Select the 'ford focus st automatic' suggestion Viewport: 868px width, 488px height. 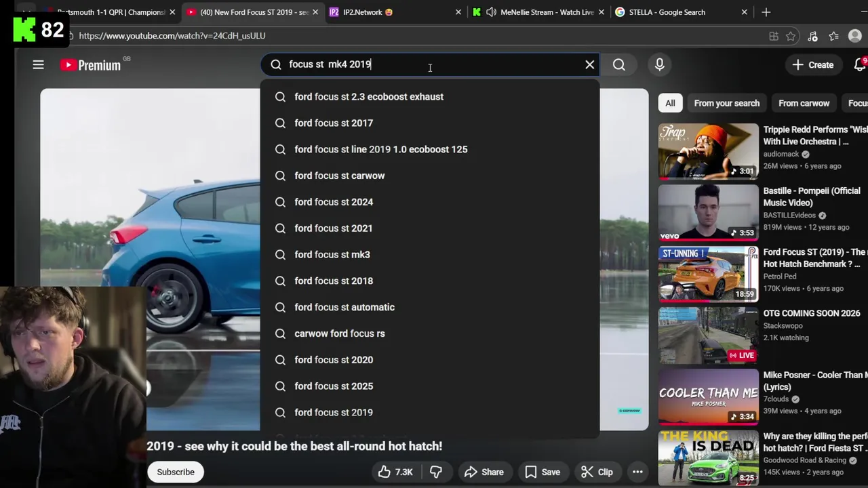click(x=430, y=307)
